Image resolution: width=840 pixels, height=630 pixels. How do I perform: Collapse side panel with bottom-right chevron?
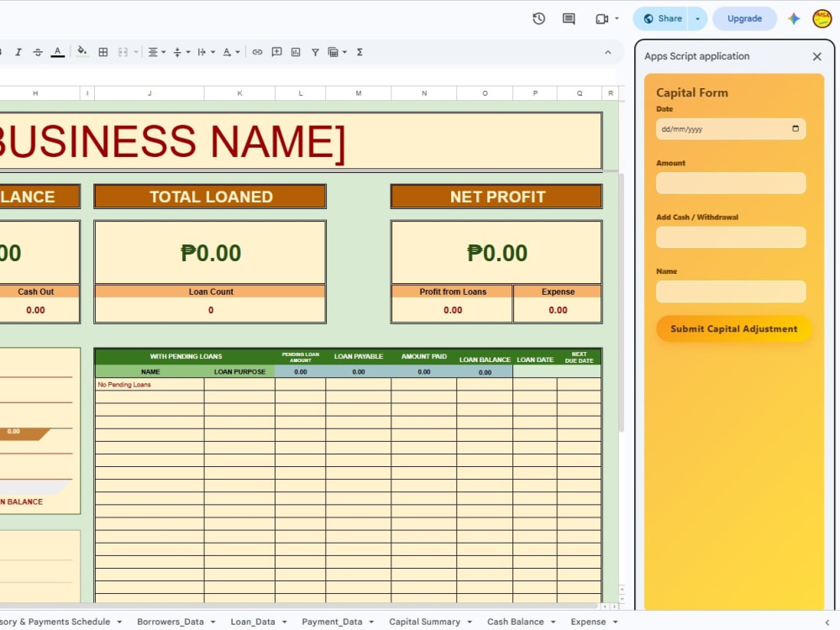coord(827,622)
